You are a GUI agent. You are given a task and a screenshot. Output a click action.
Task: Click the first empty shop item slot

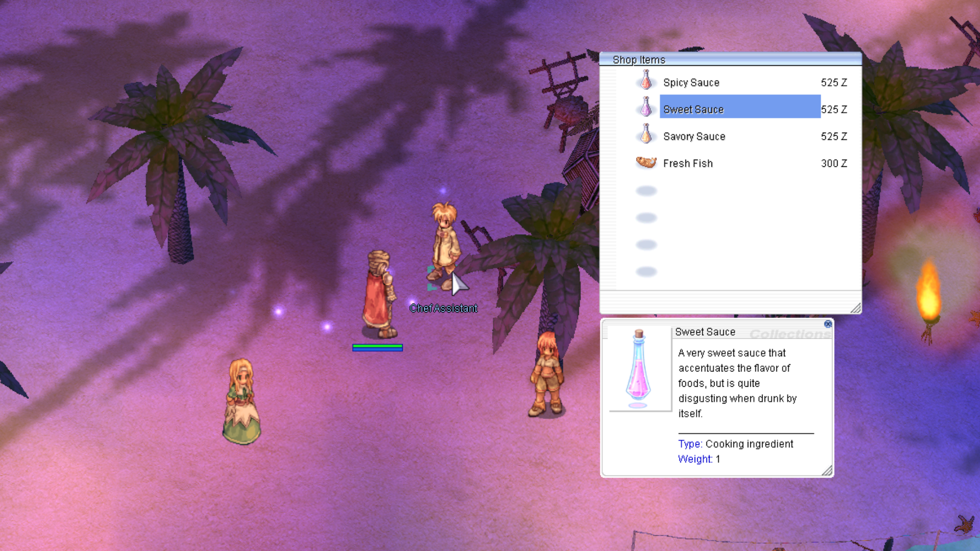[646, 191]
